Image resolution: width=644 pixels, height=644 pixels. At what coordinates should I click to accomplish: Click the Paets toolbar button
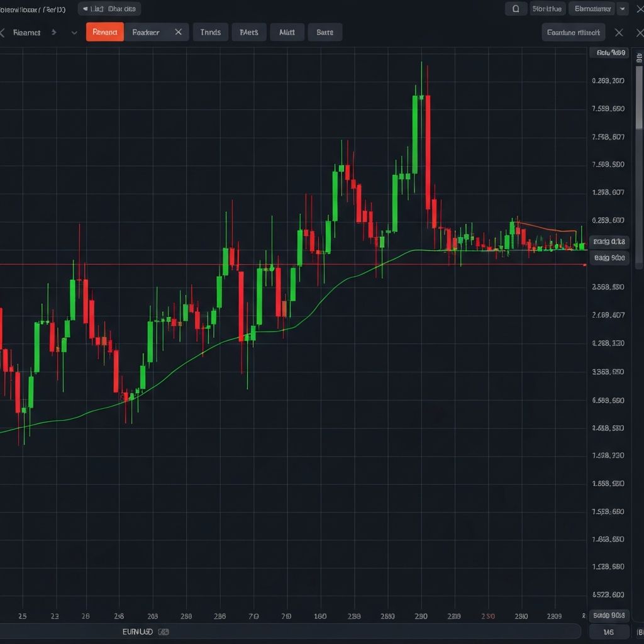click(248, 31)
